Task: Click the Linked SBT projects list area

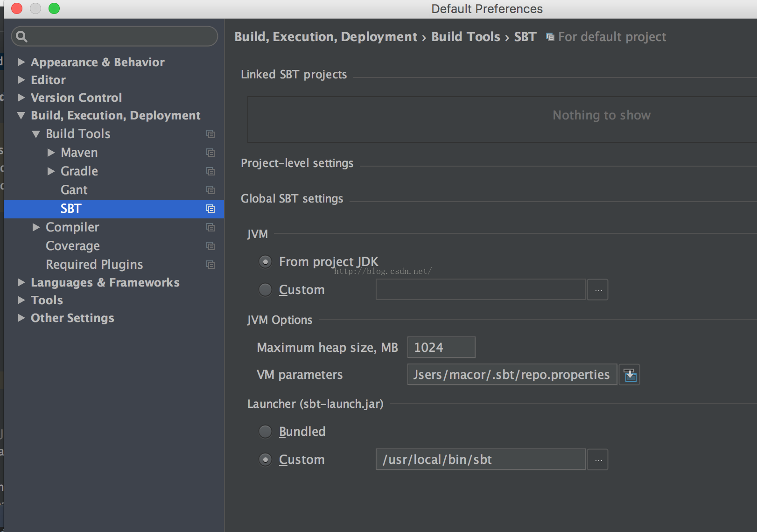Action: click(502, 119)
